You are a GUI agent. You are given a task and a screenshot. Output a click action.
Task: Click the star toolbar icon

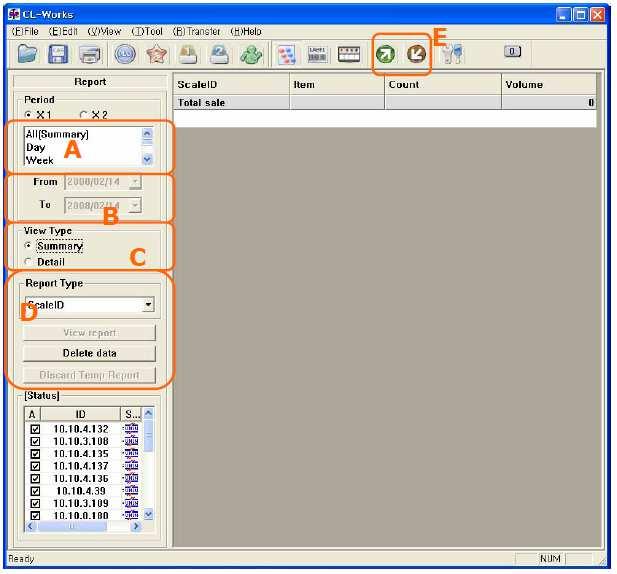(x=157, y=54)
